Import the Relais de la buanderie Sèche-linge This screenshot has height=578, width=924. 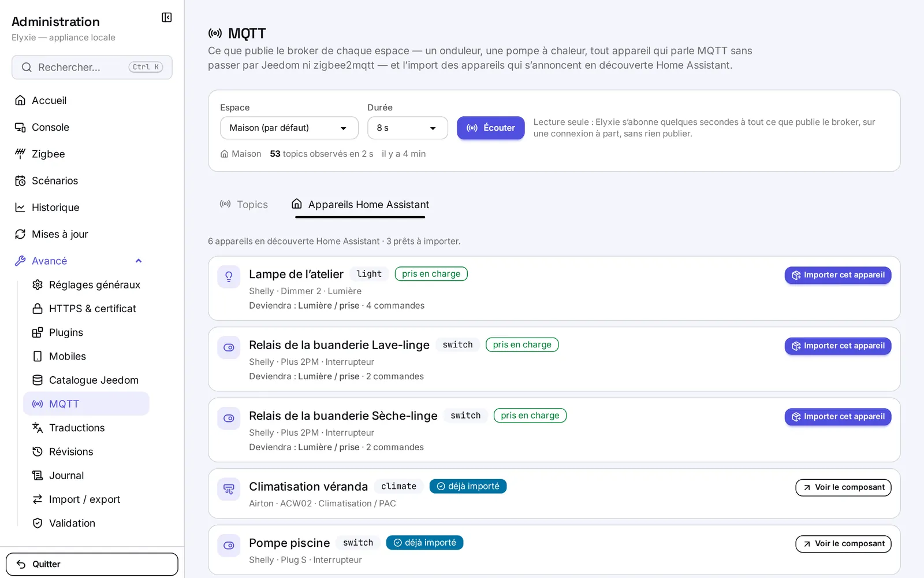(838, 417)
